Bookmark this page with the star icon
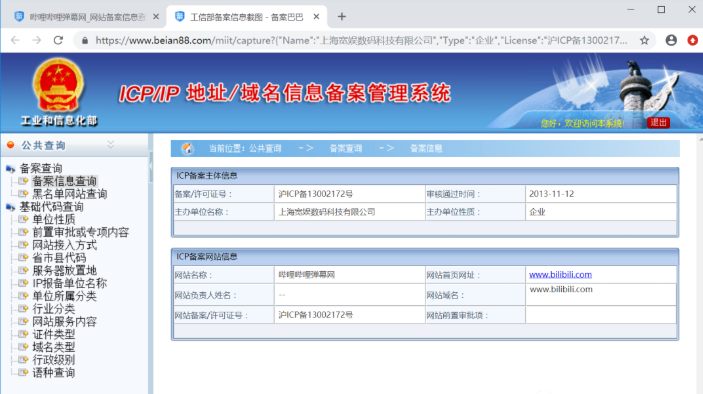The width and height of the screenshot is (703, 394). point(644,40)
